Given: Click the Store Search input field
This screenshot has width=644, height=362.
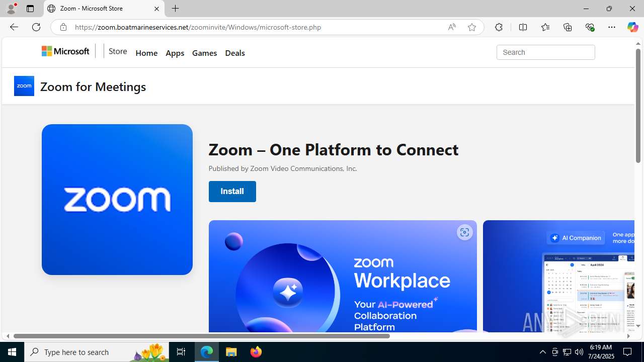Looking at the screenshot, I should click(x=546, y=52).
